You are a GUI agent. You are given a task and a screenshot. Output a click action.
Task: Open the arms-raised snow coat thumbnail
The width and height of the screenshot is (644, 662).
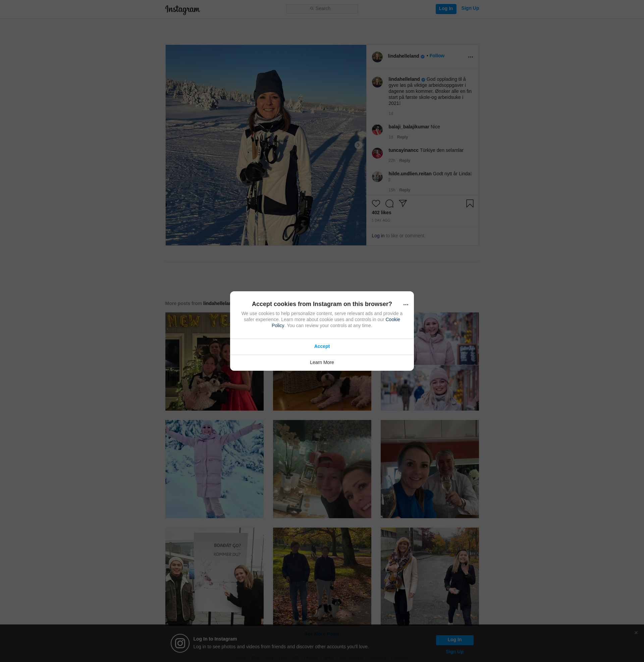pos(214,469)
